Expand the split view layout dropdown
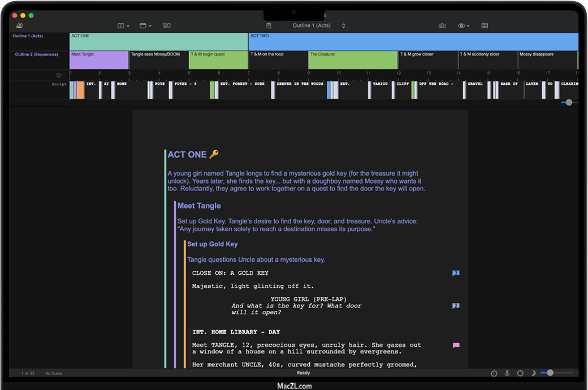 tap(123, 25)
